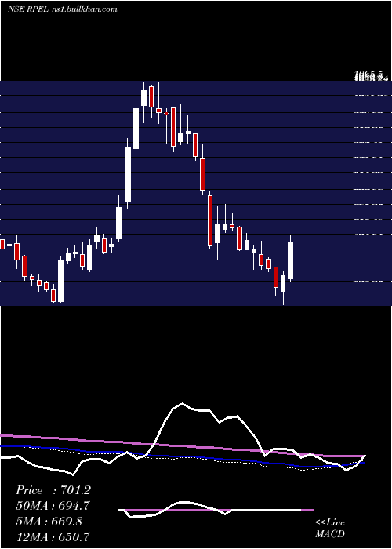Click inside the MACD inset chart box
This screenshot has height=549, width=392.
(x=216, y=510)
